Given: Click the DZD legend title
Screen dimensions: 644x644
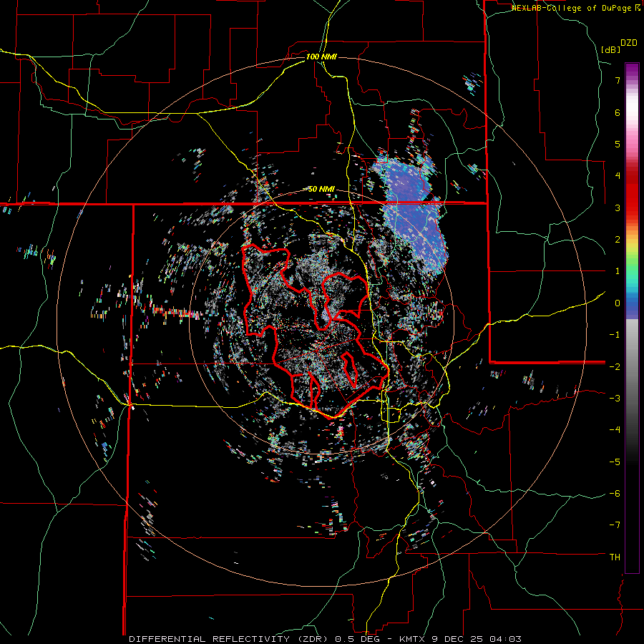Looking at the screenshot, I should click(x=629, y=43).
